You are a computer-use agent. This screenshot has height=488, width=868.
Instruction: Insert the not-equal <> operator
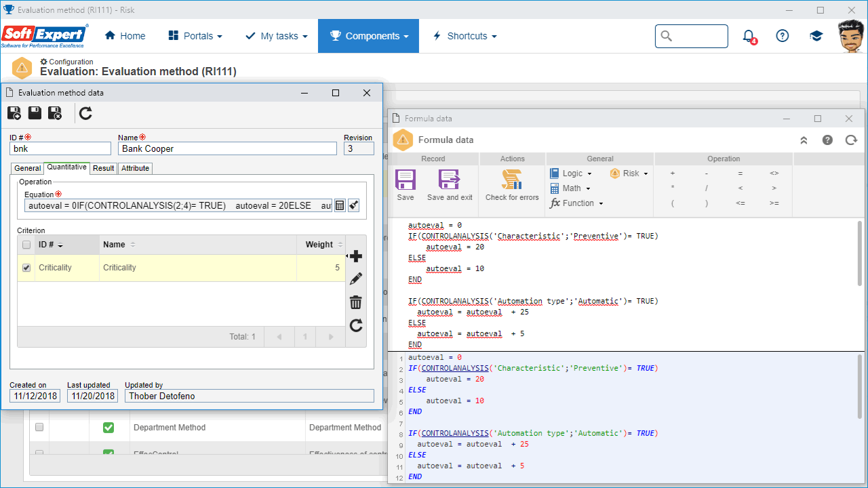point(774,174)
